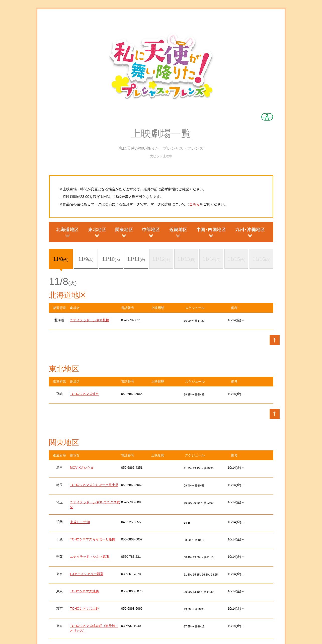The width and height of the screenshot is (322, 644).
Task: Click the 関東地区 section heading
Action: [x=64, y=443]
